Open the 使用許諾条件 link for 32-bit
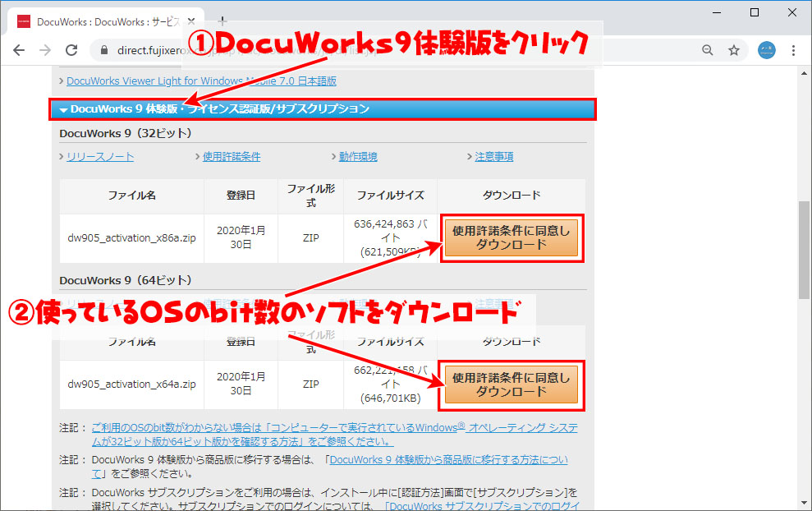Viewport: 812px width, 511px height. coord(232,157)
